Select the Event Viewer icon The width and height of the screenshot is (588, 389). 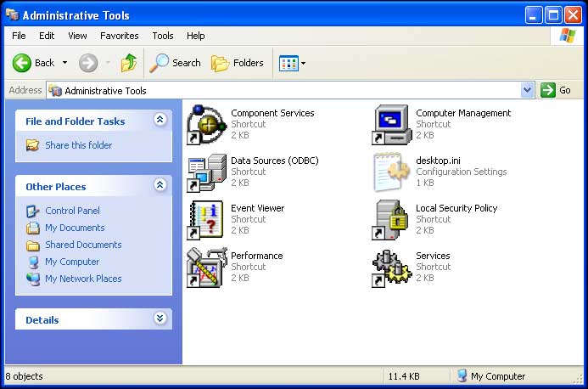tap(207, 220)
